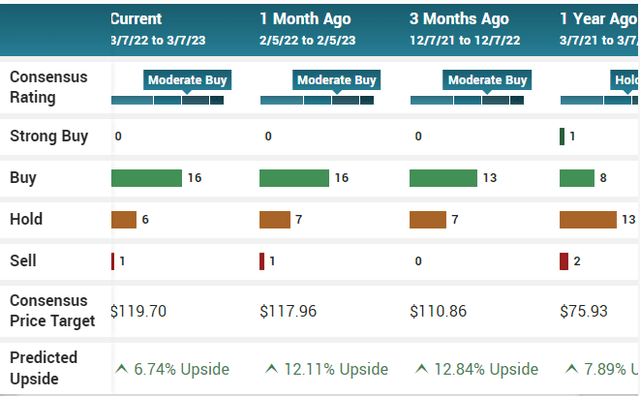Click the green Buy bar showing 13
This screenshot has height=396, width=640.
point(443,178)
